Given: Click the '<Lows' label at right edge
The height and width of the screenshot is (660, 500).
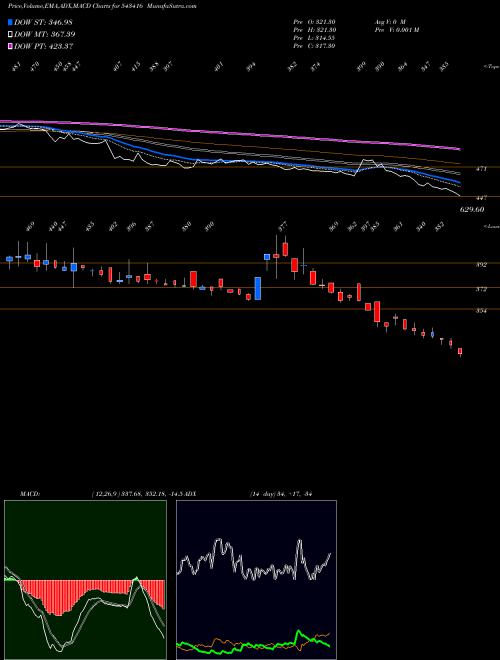Looking at the screenshot, I should (x=492, y=226).
